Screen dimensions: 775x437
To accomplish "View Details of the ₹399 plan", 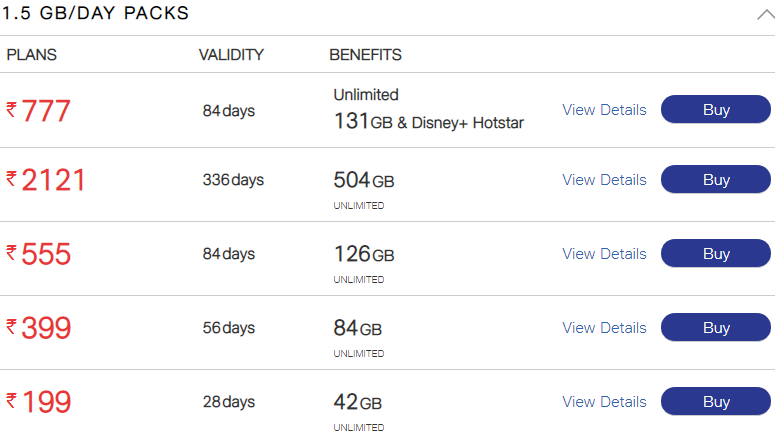I will point(604,328).
